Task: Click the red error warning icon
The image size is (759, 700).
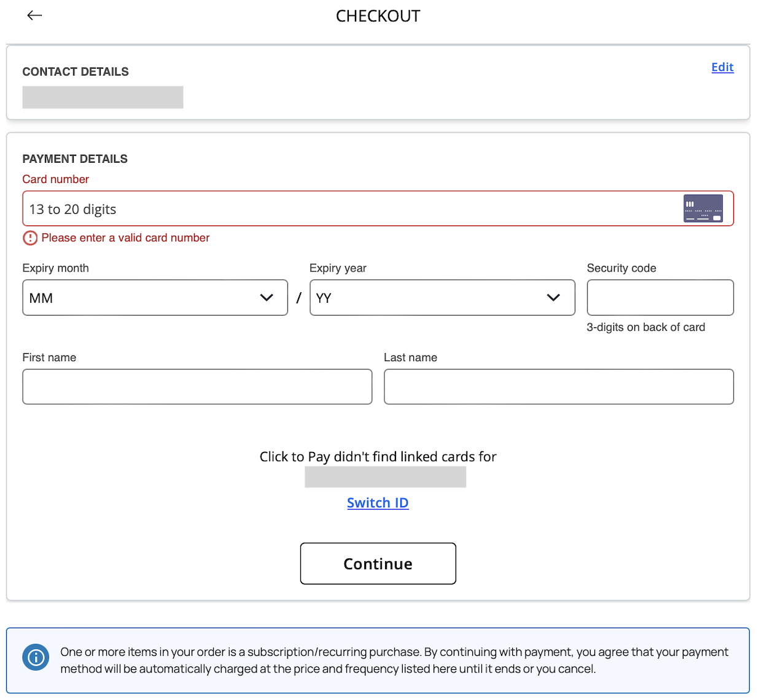Action: click(x=30, y=238)
